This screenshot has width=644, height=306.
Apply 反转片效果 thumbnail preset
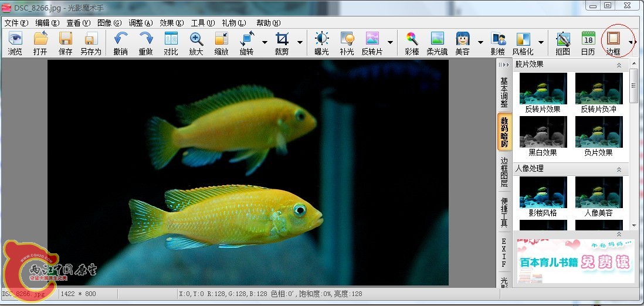pos(543,93)
